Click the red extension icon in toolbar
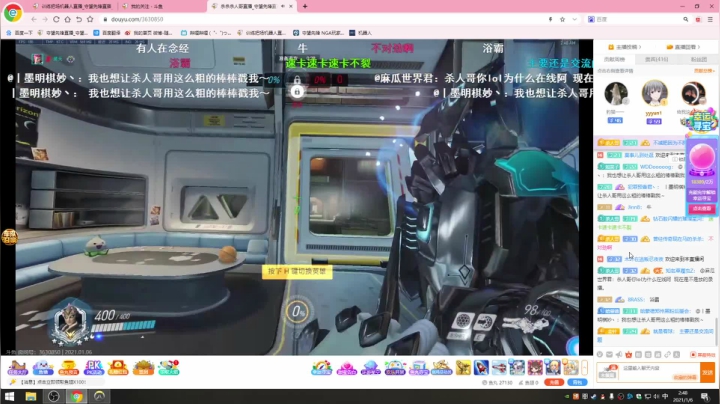 [x=698, y=19]
